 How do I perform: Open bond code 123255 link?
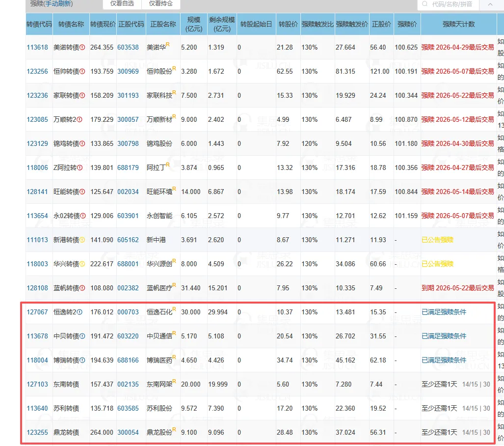[x=37, y=432]
